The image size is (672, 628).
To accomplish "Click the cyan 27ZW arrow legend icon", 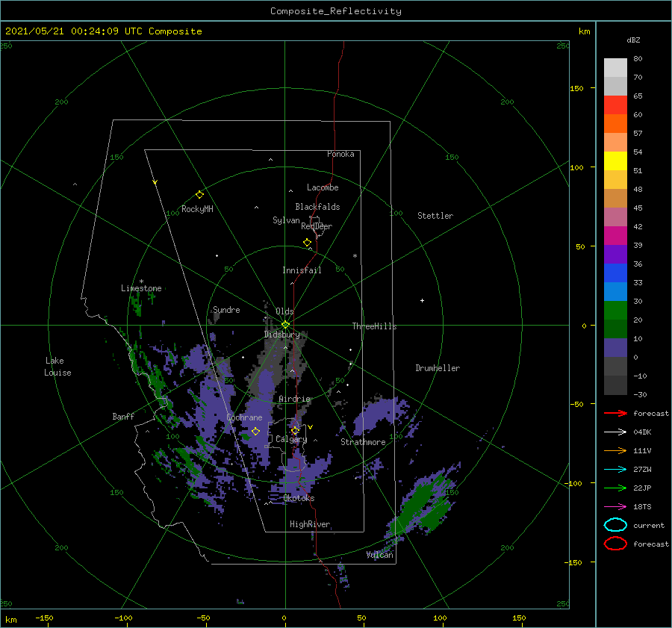I will [x=615, y=470].
